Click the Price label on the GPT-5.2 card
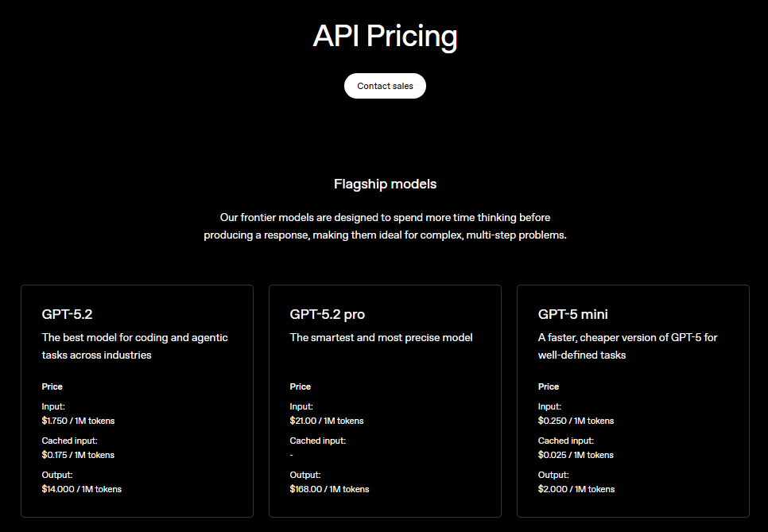 (52, 386)
